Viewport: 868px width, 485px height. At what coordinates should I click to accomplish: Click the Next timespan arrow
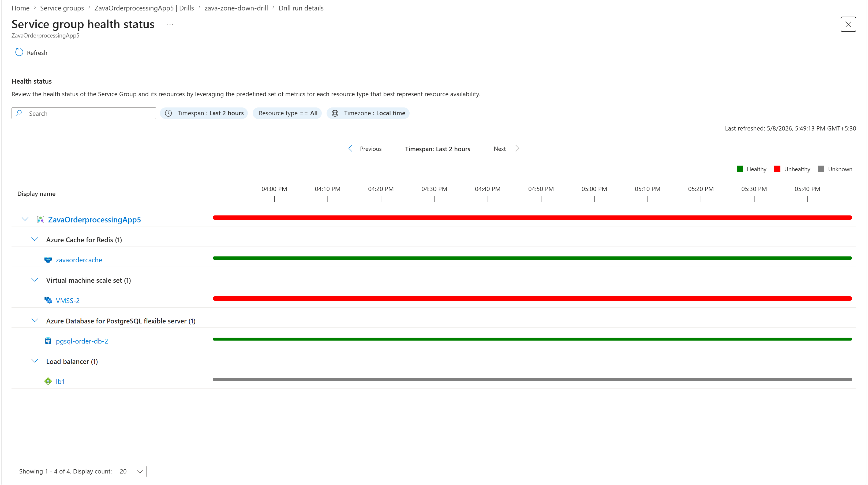(x=517, y=149)
